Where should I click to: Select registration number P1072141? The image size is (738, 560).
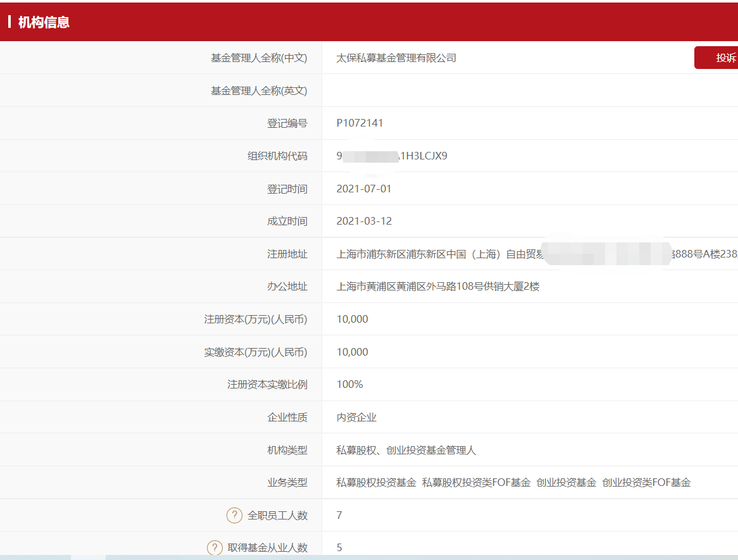360,123
